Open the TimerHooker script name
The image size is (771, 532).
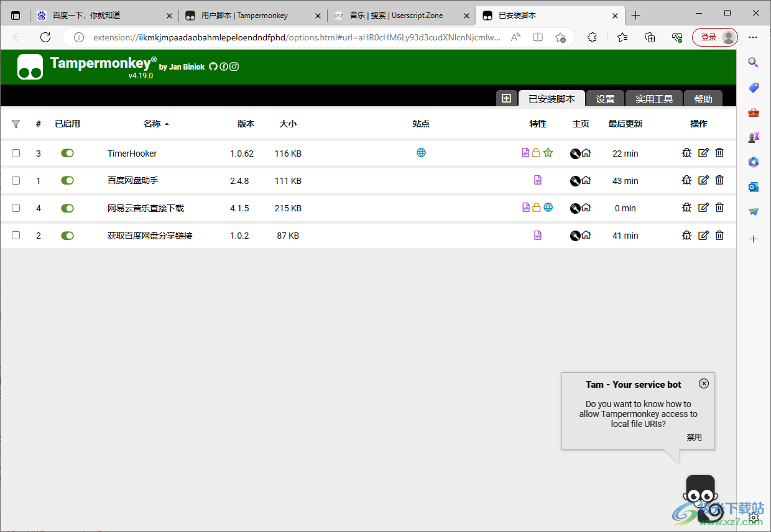[x=132, y=154]
